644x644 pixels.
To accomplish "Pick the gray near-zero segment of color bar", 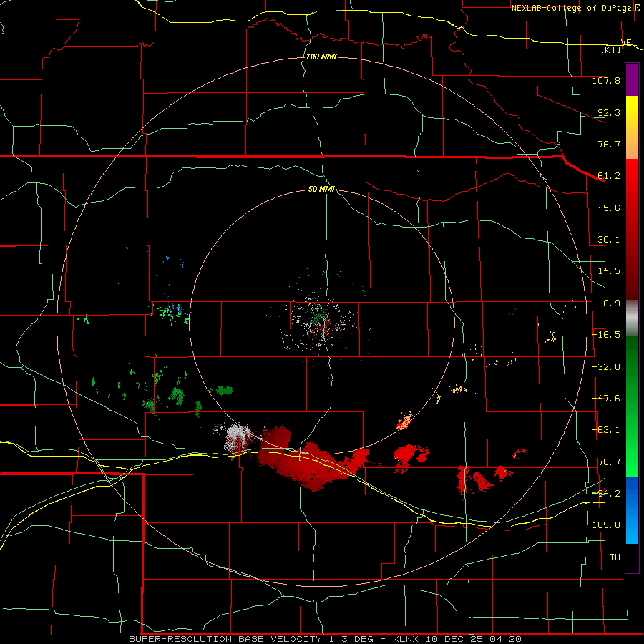I will [x=632, y=318].
